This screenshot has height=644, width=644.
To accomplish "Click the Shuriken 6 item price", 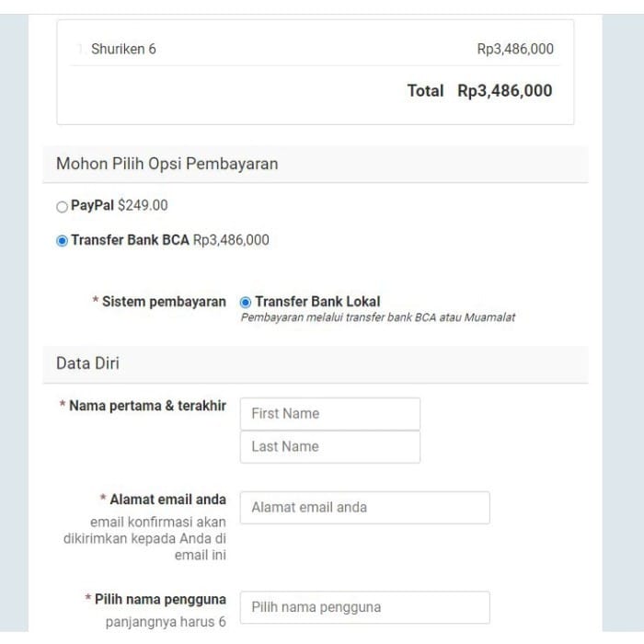I will [515, 50].
